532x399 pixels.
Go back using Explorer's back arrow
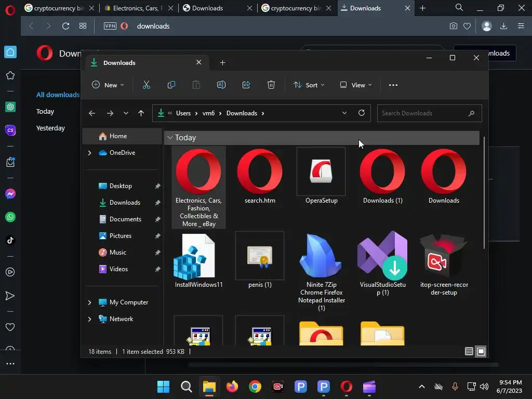click(x=92, y=113)
